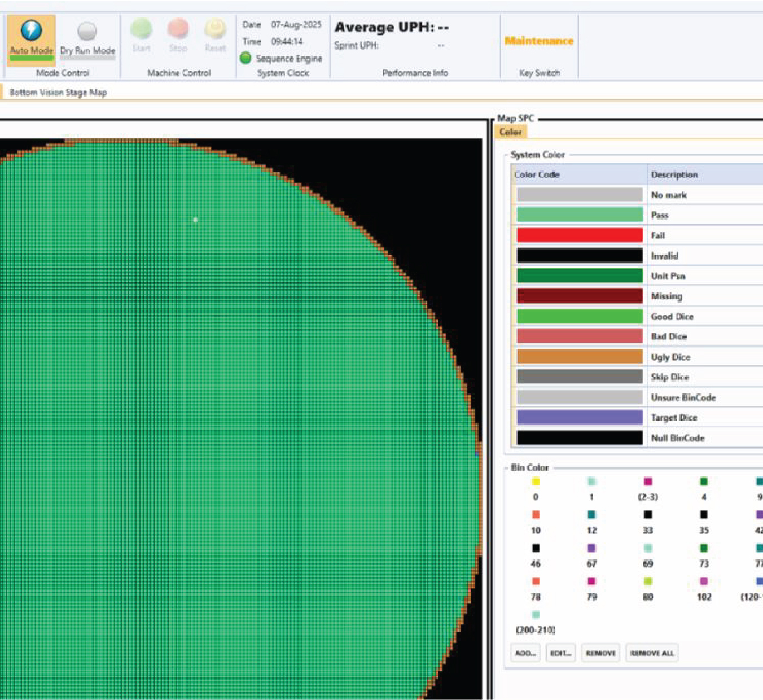Toggle the Maintenance key switch
This screenshot has width=763, height=700.
coord(538,41)
